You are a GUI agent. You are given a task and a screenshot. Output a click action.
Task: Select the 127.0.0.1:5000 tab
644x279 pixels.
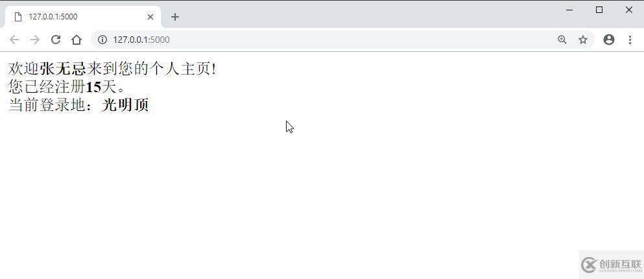[x=82, y=17]
